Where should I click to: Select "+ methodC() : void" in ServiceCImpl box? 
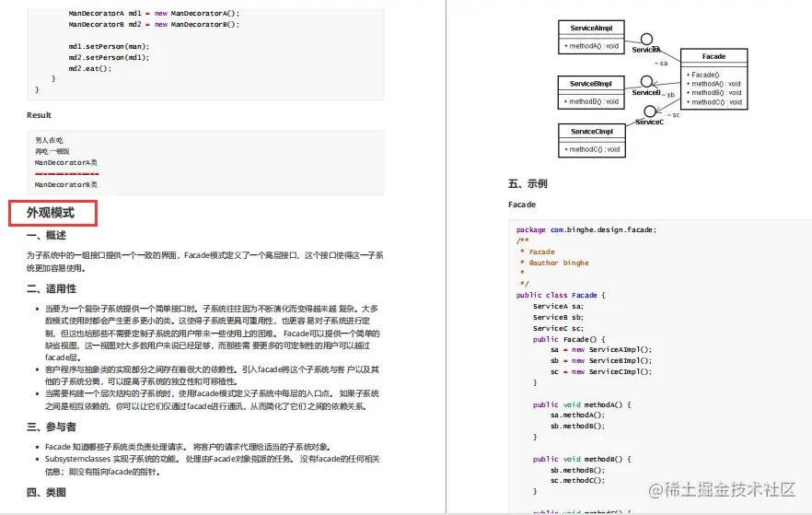point(592,149)
